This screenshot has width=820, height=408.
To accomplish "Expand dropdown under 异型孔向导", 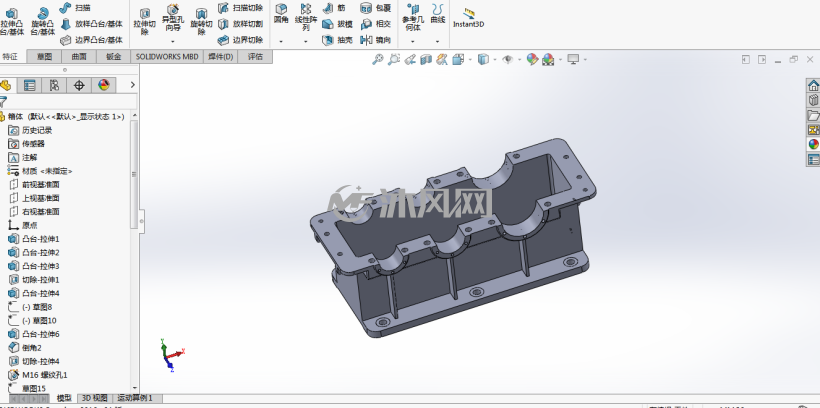I will coord(173,41).
